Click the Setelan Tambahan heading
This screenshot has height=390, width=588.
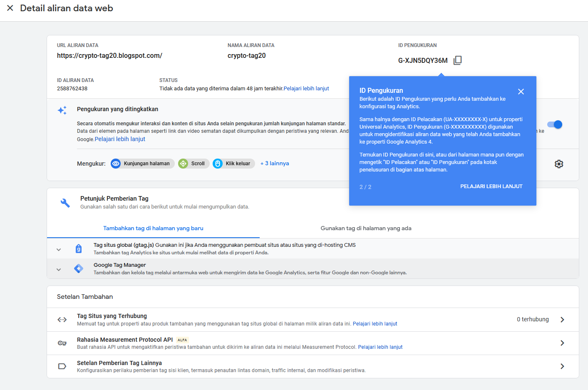(x=85, y=297)
